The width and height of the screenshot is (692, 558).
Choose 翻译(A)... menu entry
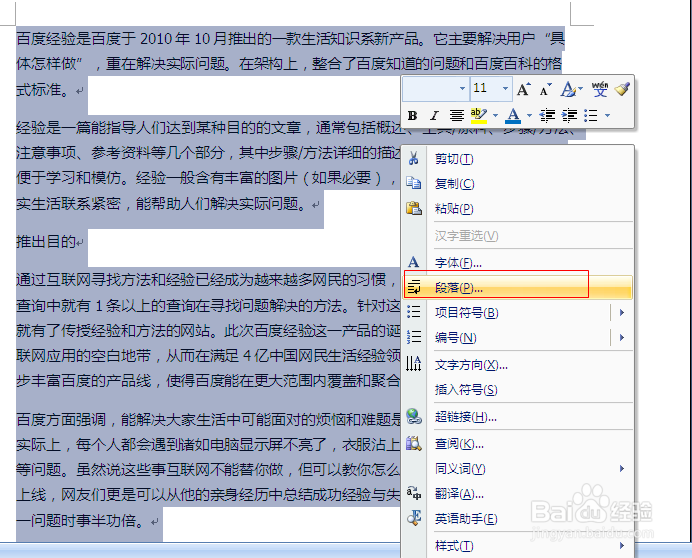[459, 494]
